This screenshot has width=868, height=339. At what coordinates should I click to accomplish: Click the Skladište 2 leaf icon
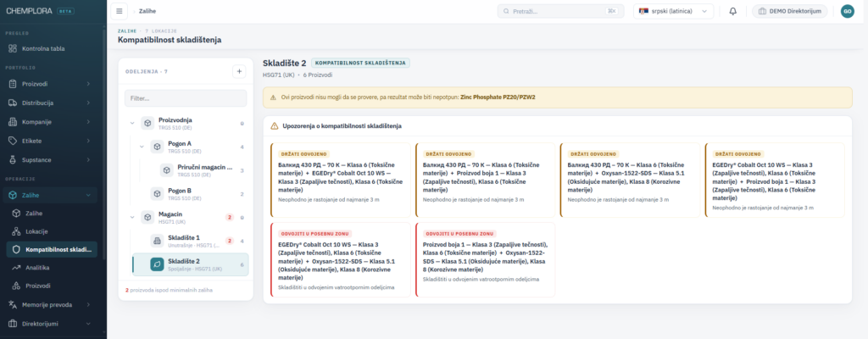coord(157,264)
